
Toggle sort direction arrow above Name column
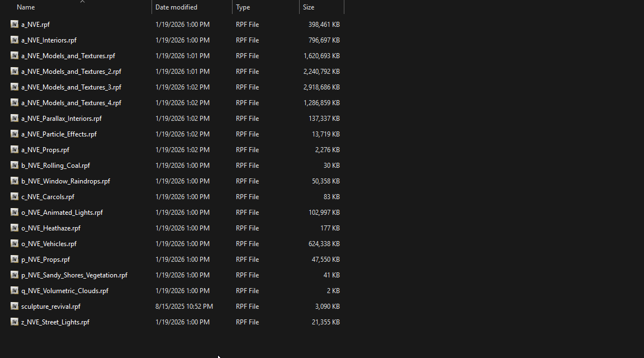click(x=82, y=2)
